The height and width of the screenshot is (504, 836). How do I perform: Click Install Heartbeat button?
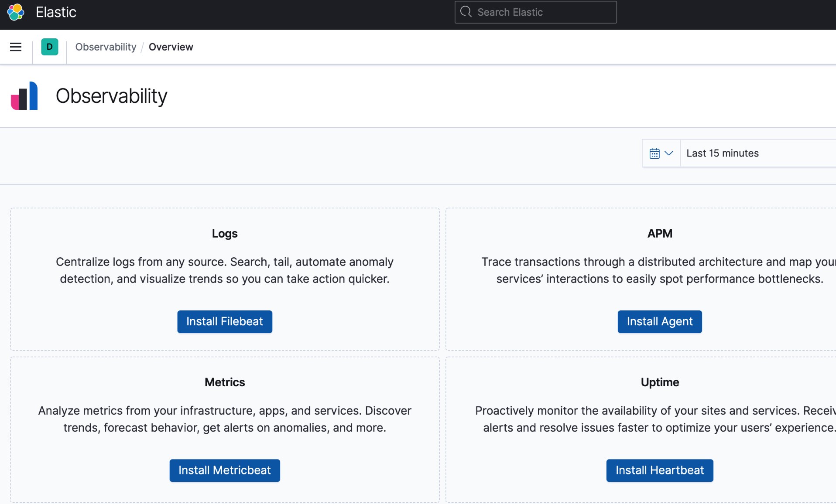[660, 470]
